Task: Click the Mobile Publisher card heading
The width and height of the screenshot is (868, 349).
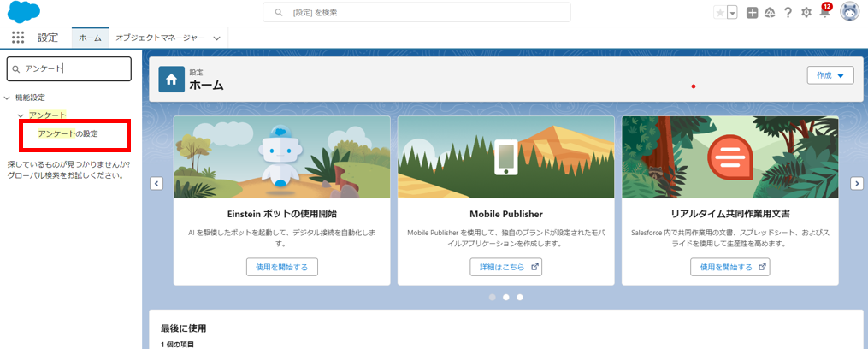Action: [506, 214]
